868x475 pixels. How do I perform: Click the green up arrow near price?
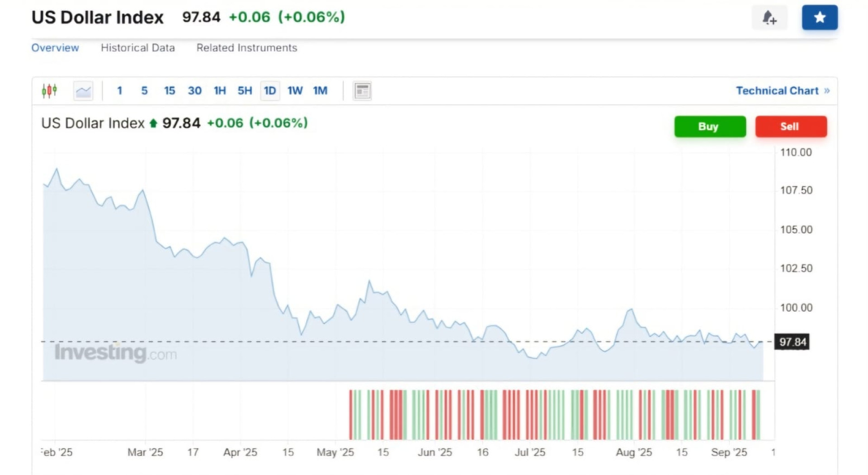click(x=153, y=123)
